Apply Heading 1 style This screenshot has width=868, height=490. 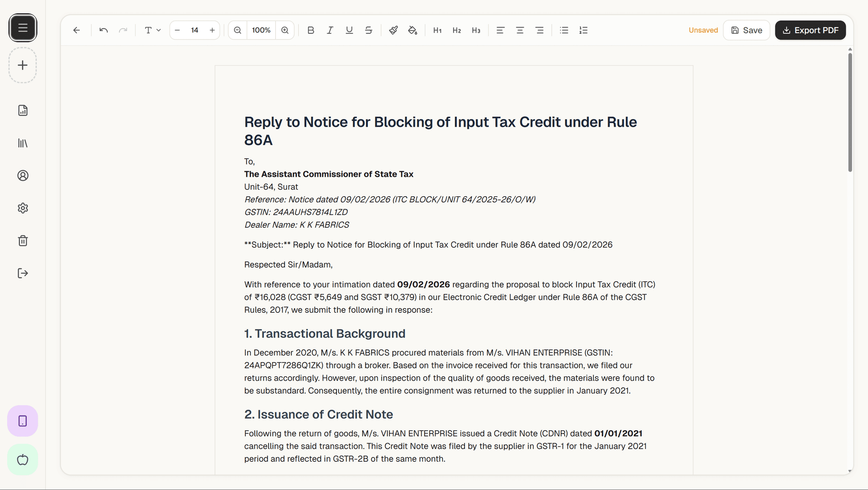pyautogui.click(x=437, y=30)
